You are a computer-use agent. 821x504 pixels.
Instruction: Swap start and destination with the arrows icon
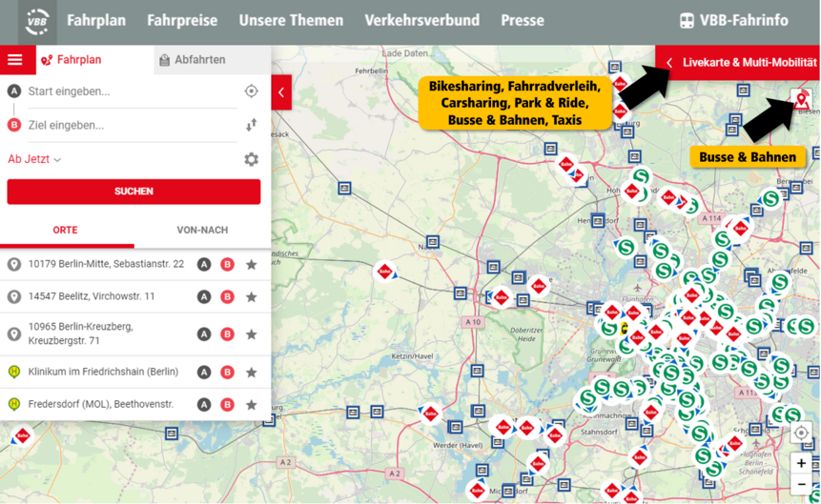(x=252, y=125)
